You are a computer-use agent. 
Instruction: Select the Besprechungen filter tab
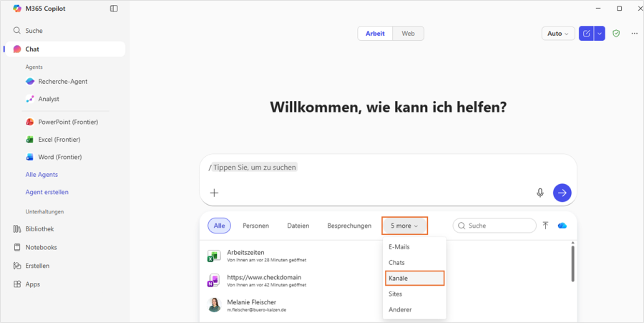[349, 226]
